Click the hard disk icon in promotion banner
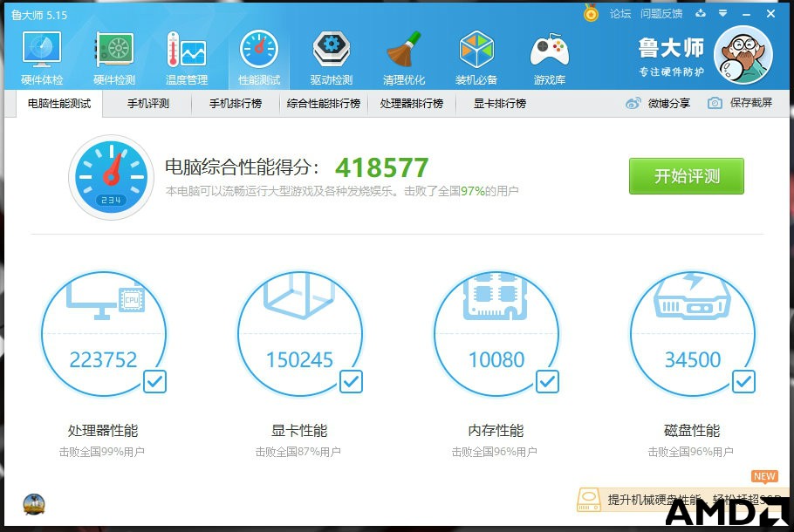This screenshot has width=794, height=532. pyautogui.click(x=589, y=500)
